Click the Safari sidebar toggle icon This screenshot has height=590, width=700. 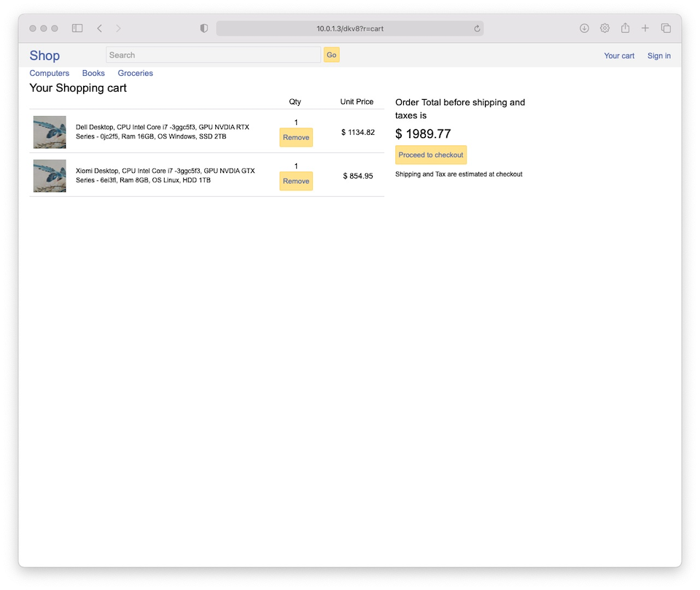pyautogui.click(x=77, y=28)
